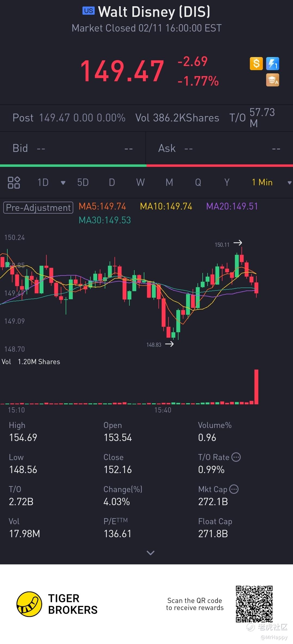Tap the MA5:149.74 indicator label
Image resolution: width=293 pixels, height=644 pixels.
(102, 206)
